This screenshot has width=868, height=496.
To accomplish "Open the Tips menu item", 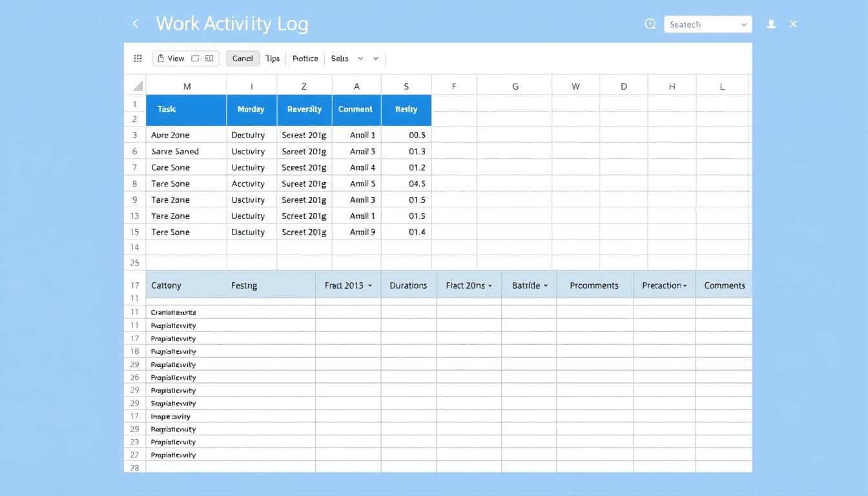I will 273,58.
